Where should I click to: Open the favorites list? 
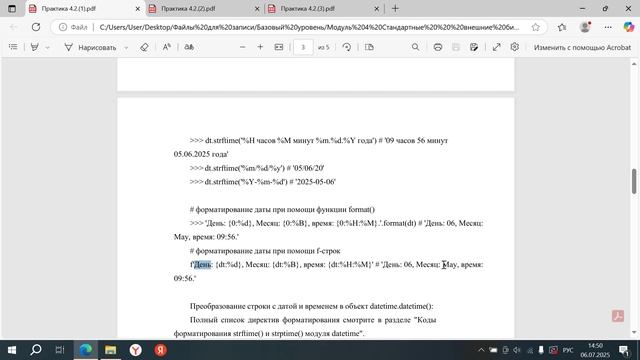pos(562,27)
